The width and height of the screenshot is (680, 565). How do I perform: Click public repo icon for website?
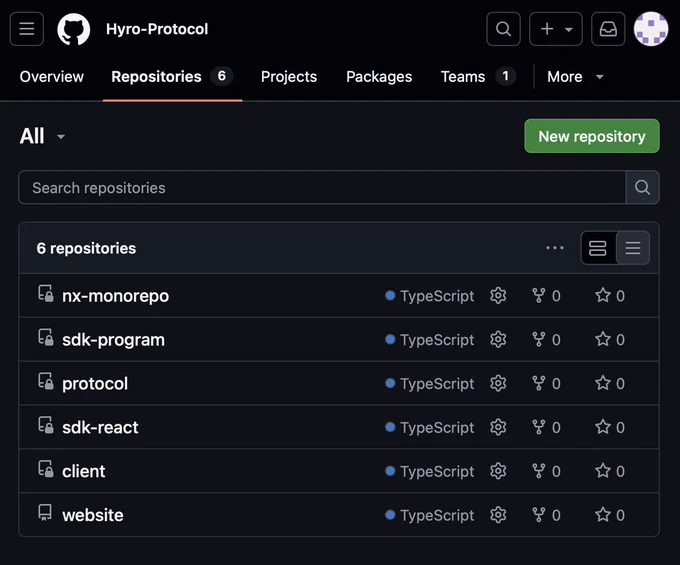(45, 513)
